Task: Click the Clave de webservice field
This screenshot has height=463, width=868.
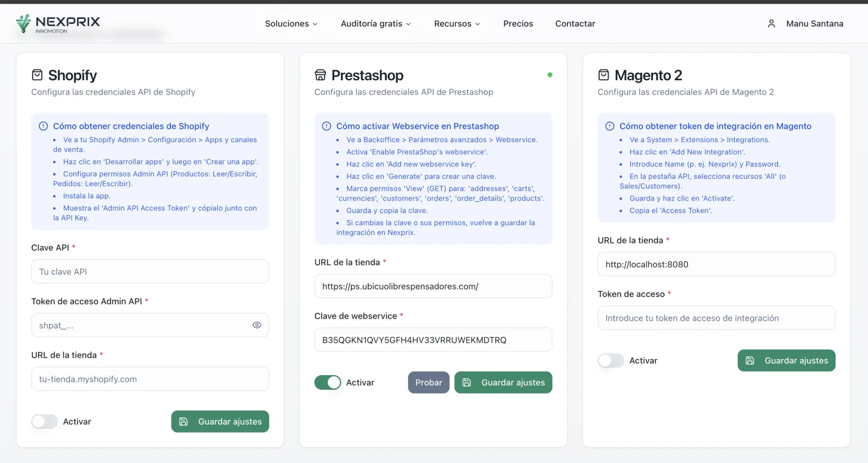Action: click(433, 340)
